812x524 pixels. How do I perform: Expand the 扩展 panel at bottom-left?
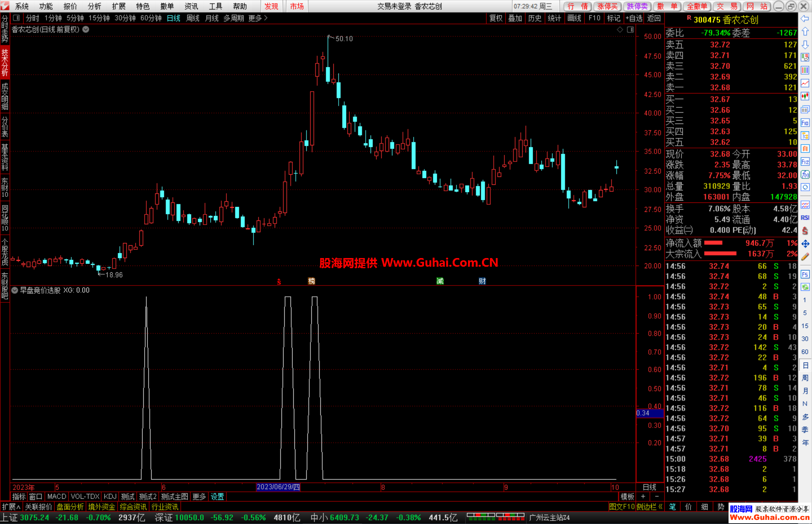click(11, 506)
